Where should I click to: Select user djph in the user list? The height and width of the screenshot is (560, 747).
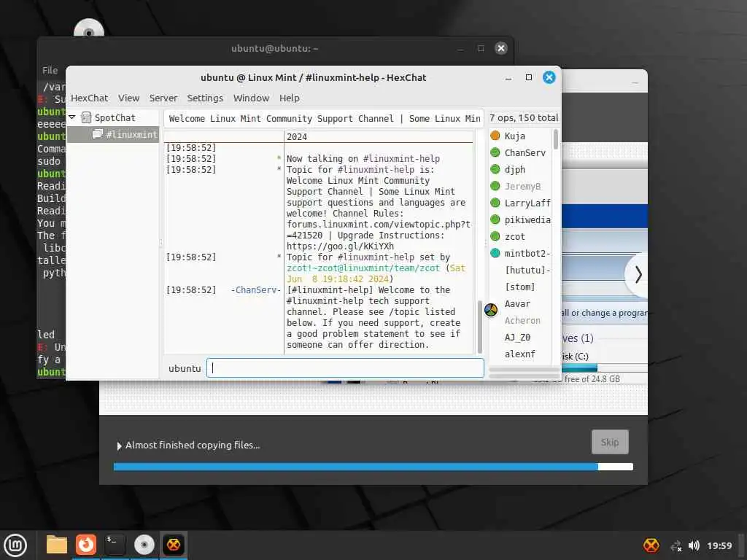(x=514, y=169)
